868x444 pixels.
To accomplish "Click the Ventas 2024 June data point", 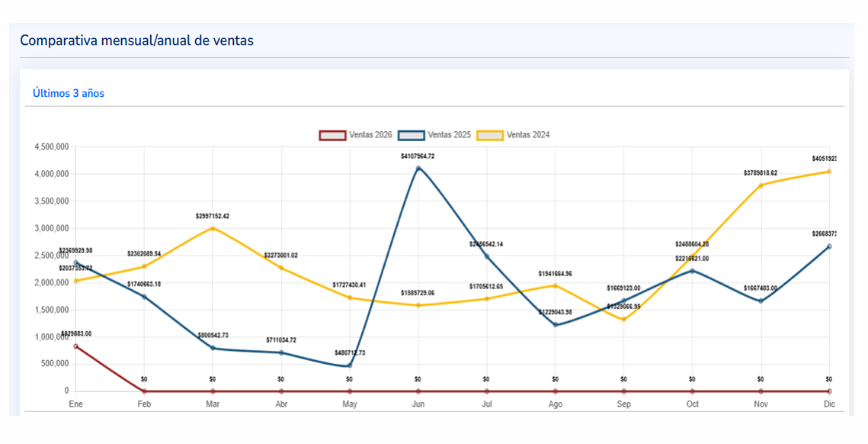I will (418, 305).
